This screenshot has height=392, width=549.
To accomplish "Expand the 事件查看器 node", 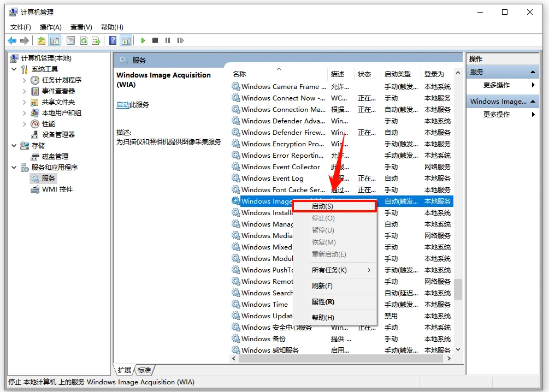I will point(24,91).
